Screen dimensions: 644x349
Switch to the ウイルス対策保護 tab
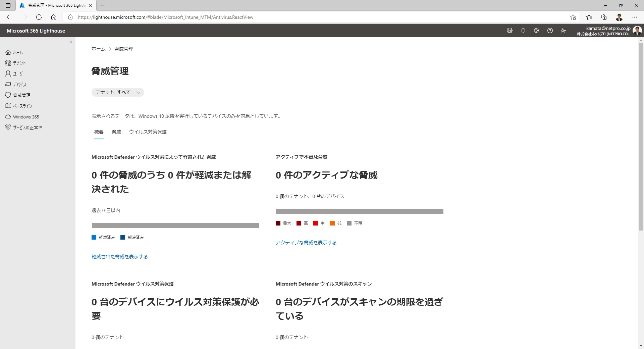click(148, 132)
